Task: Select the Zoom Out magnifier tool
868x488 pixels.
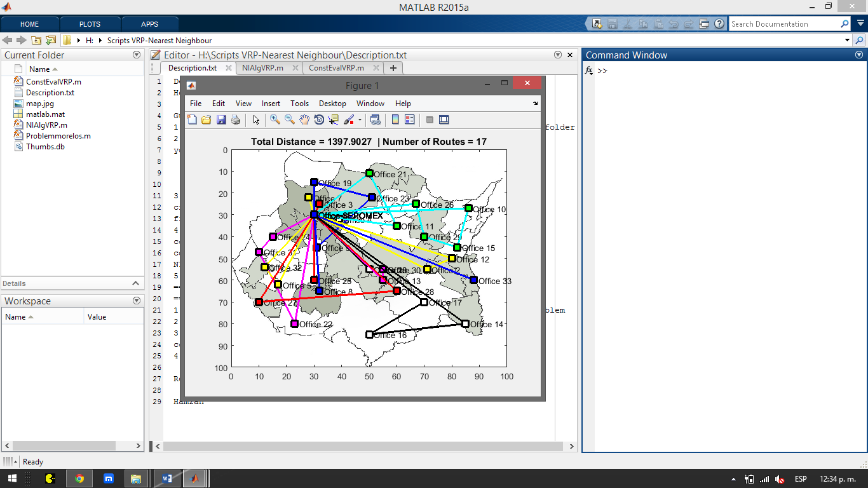Action: pyautogui.click(x=289, y=119)
